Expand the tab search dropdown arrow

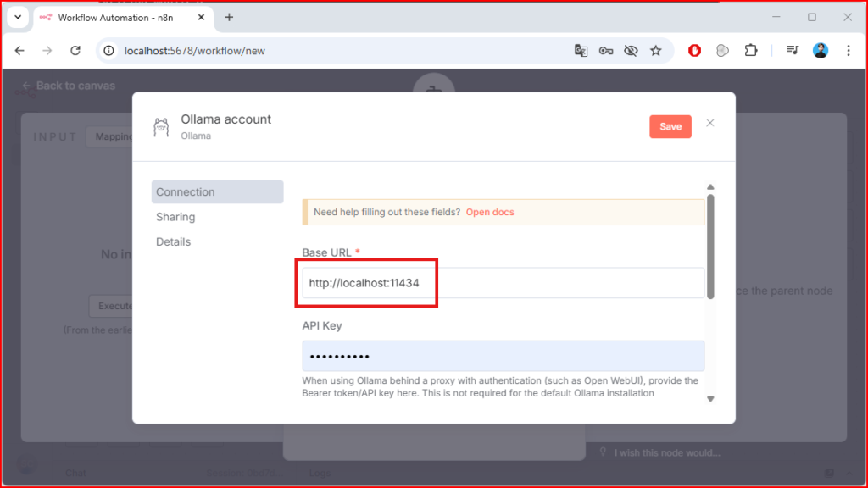[18, 18]
